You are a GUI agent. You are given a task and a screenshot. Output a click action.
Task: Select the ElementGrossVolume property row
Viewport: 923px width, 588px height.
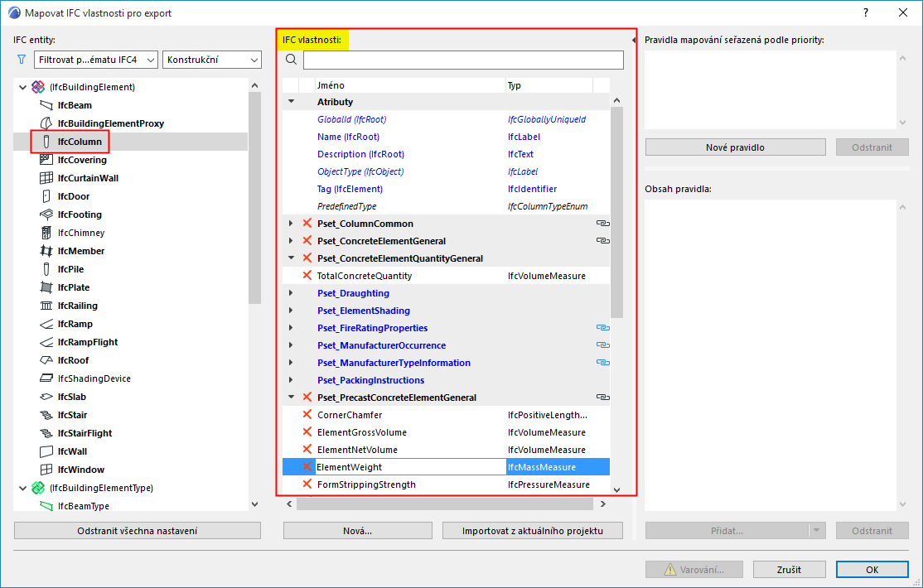pyautogui.click(x=447, y=432)
